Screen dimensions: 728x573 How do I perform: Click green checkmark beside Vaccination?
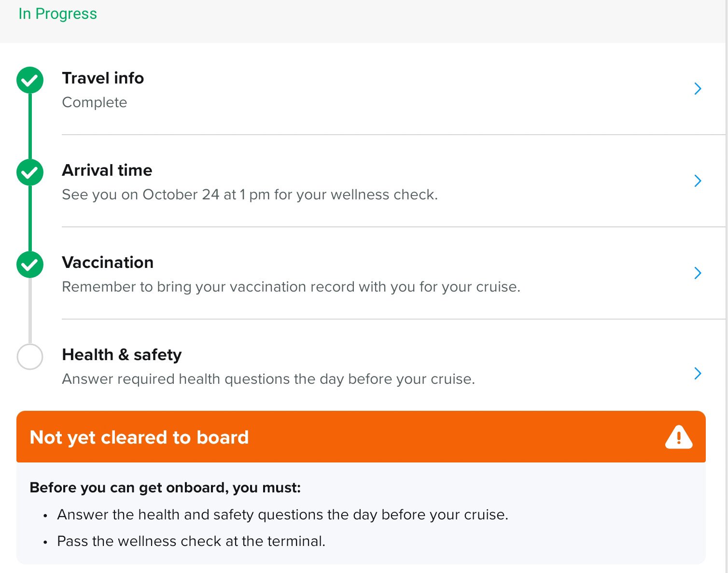click(x=30, y=265)
